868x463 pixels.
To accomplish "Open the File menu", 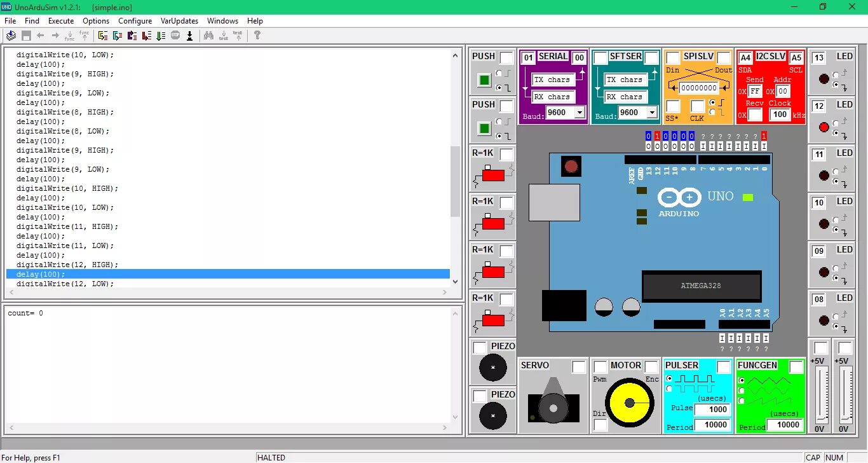I will pyautogui.click(x=10, y=21).
